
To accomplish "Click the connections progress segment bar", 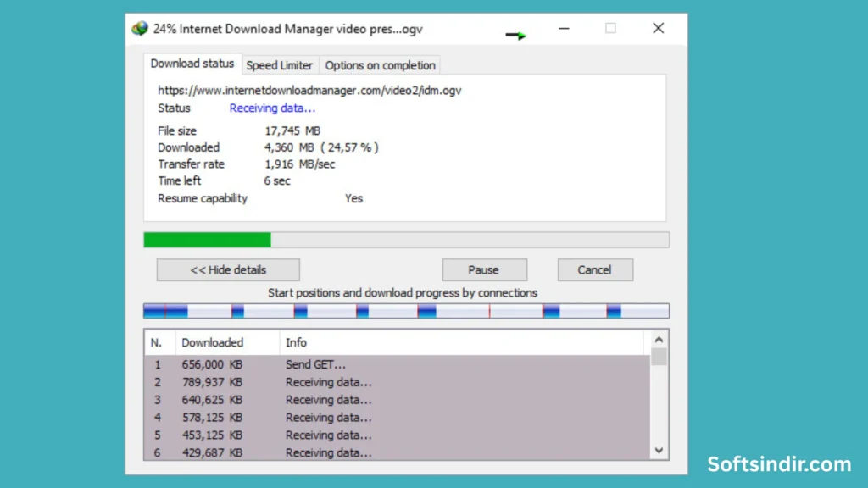I will [x=406, y=311].
